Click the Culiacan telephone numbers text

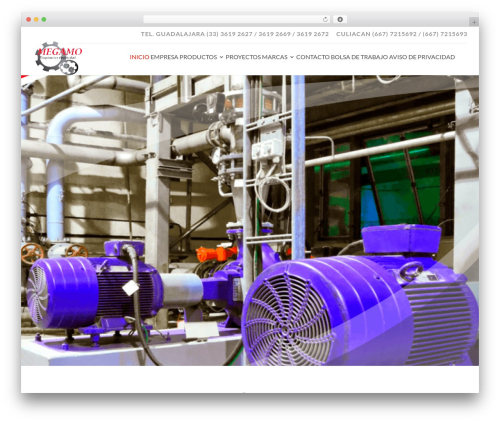click(402, 34)
